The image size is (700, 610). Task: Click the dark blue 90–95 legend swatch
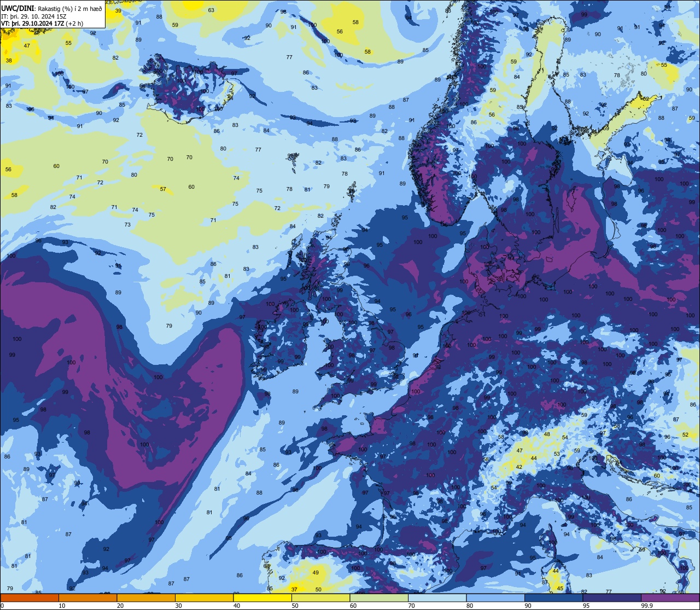coord(553,597)
